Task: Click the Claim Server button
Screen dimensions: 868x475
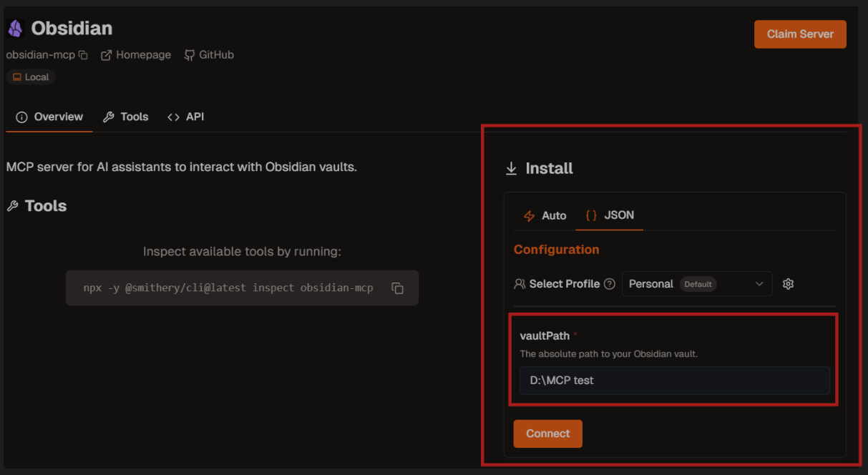Action: pyautogui.click(x=800, y=34)
